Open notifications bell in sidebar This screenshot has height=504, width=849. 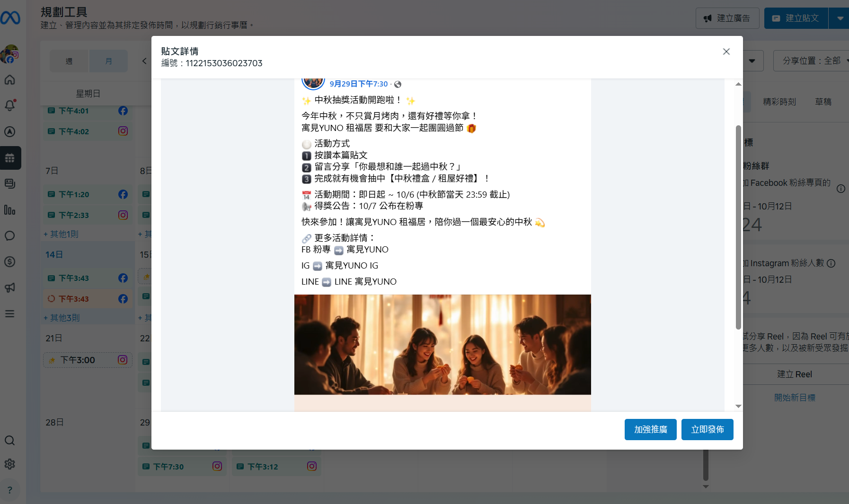[10, 105]
